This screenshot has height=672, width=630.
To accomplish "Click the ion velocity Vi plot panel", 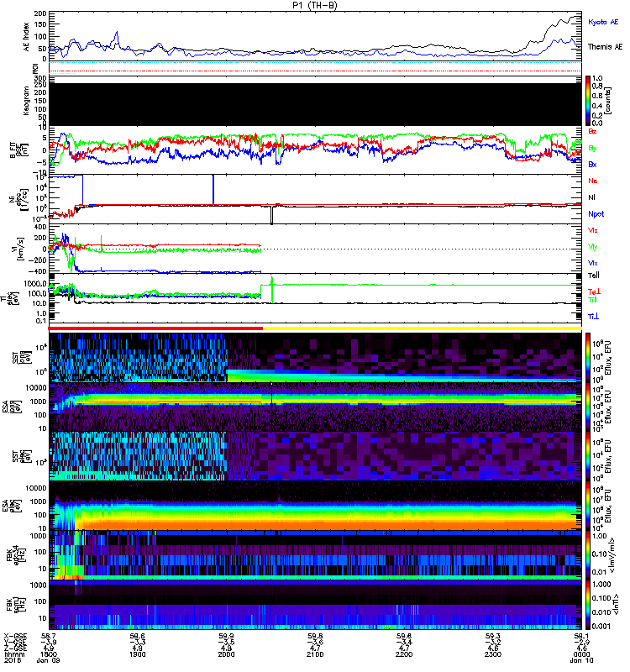I will tap(315, 249).
